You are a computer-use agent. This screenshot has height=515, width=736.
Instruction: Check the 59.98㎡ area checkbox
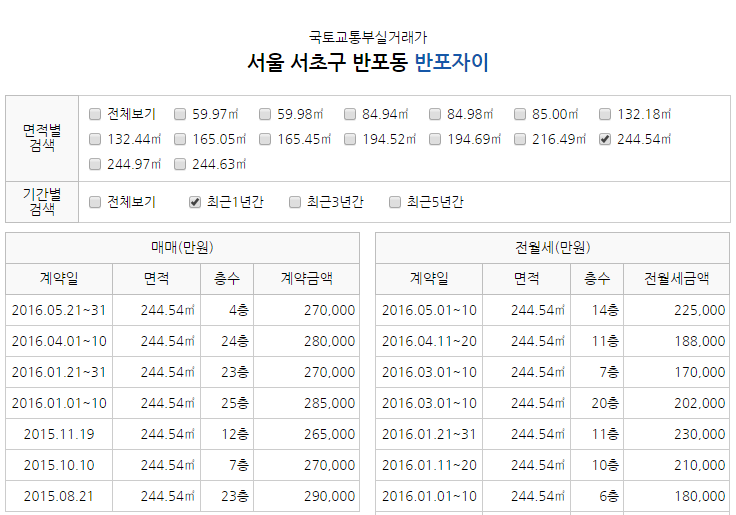coord(265,114)
